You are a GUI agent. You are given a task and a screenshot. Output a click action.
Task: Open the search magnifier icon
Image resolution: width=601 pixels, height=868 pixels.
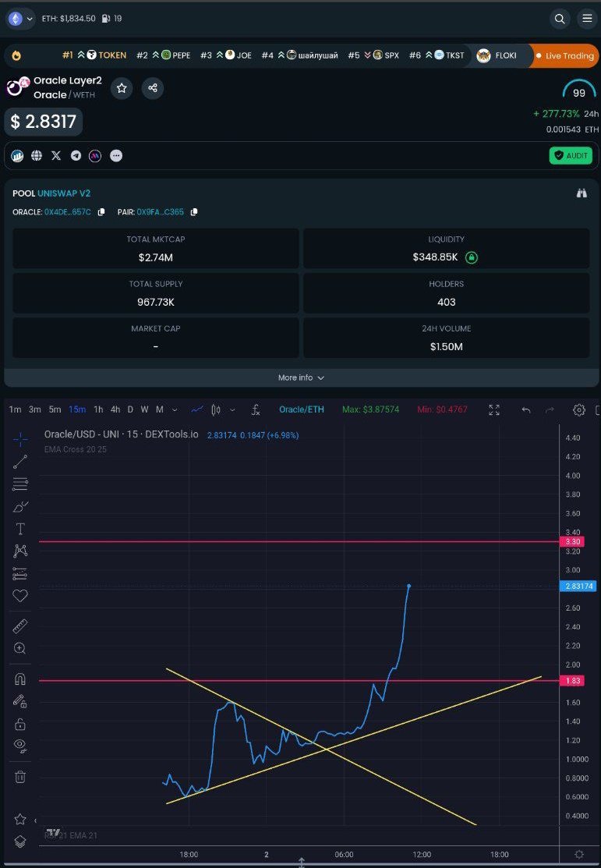(560, 19)
